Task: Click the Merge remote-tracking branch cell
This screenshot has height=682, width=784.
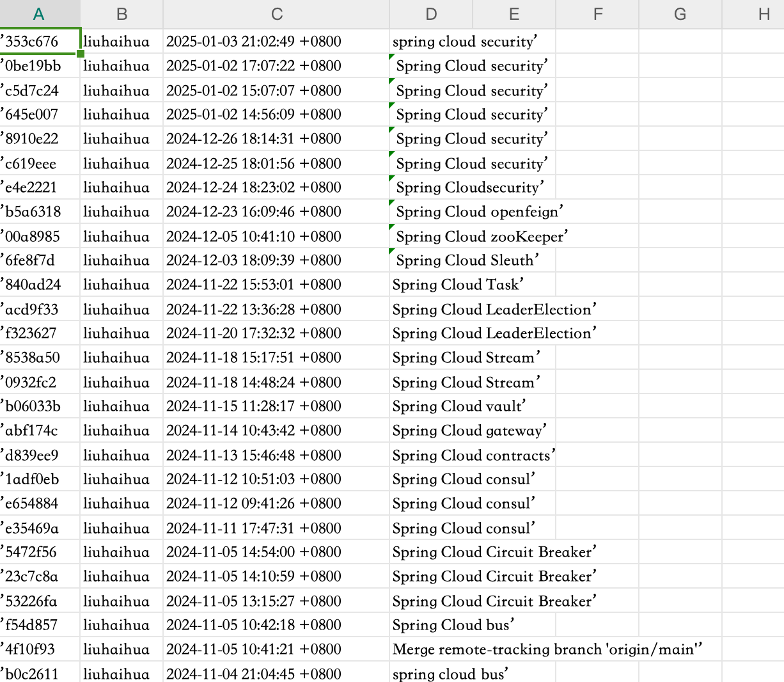Action: pos(431,649)
